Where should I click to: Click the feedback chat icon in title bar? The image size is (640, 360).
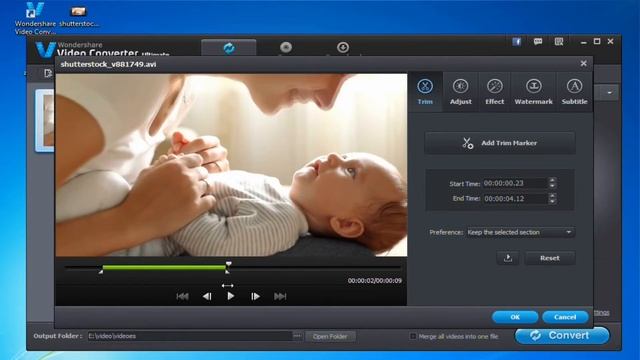[538, 42]
